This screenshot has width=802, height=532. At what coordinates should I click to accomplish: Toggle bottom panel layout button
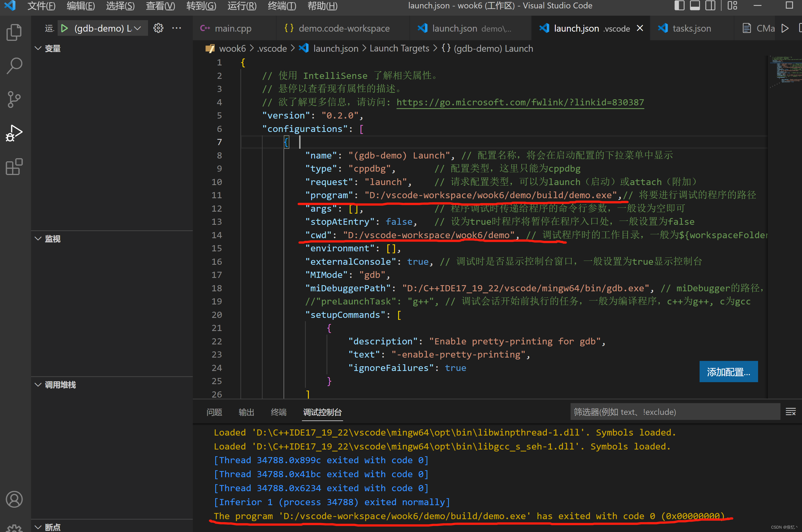tap(695, 6)
